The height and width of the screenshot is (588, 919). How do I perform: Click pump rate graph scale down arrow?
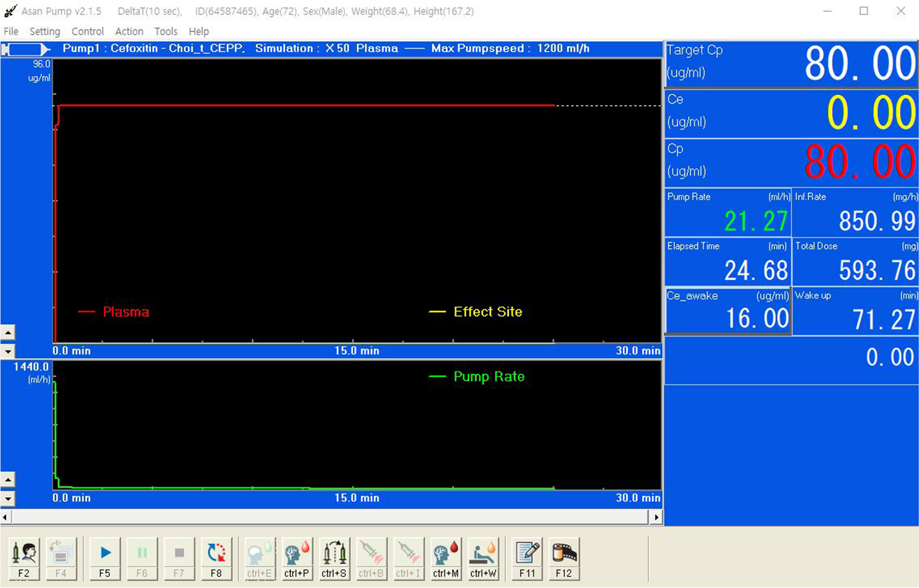[x=8, y=498]
